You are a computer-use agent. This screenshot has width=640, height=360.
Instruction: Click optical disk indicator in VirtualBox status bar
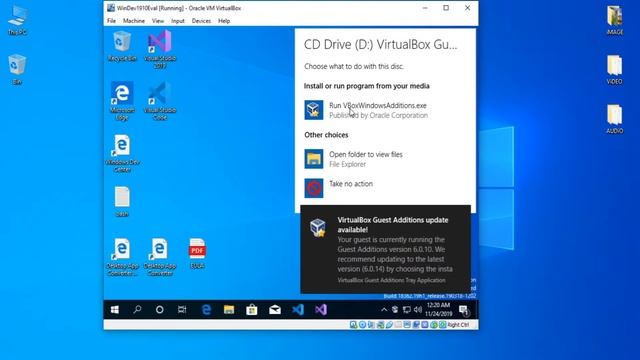coord(362,325)
